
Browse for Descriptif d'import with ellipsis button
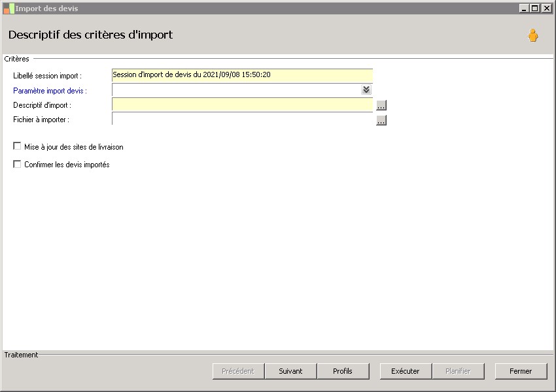381,105
